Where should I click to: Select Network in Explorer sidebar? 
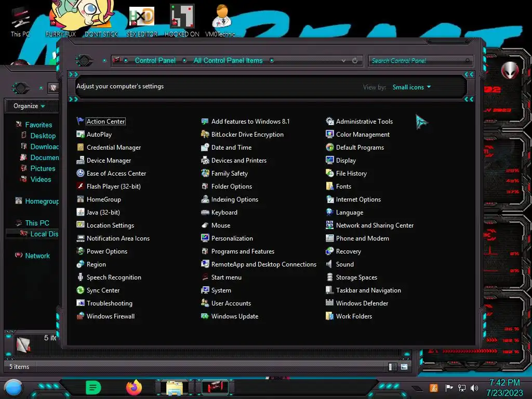click(x=37, y=256)
